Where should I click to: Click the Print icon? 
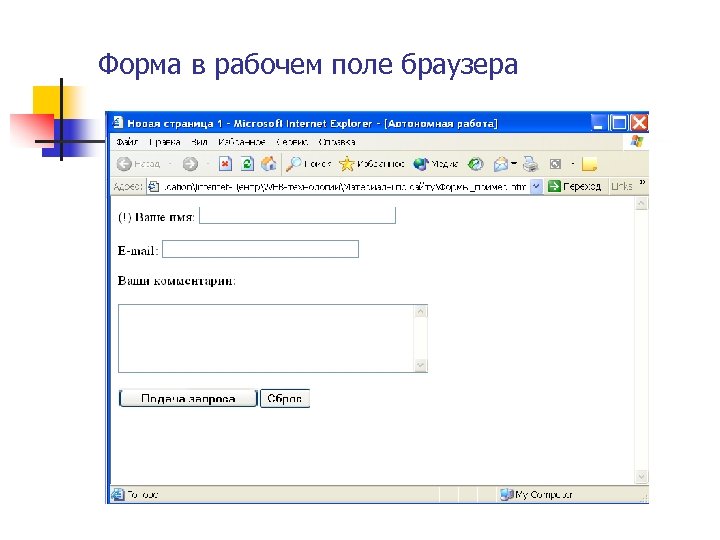click(x=530, y=164)
